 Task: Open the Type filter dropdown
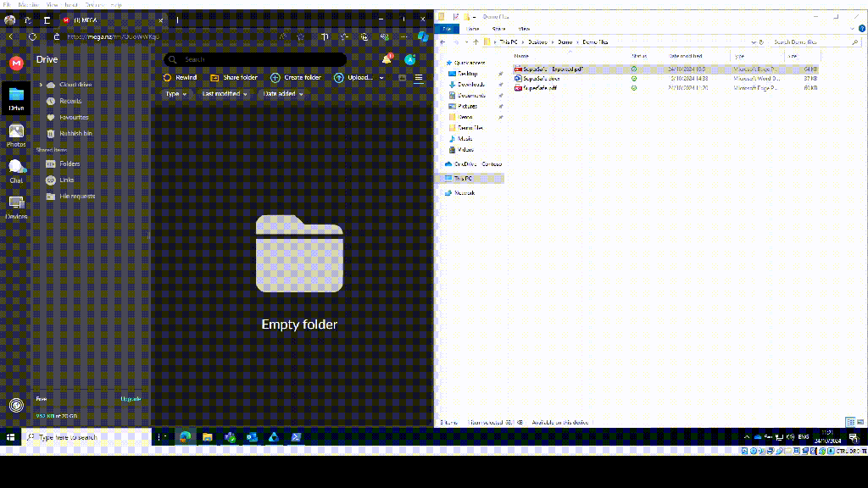point(176,94)
